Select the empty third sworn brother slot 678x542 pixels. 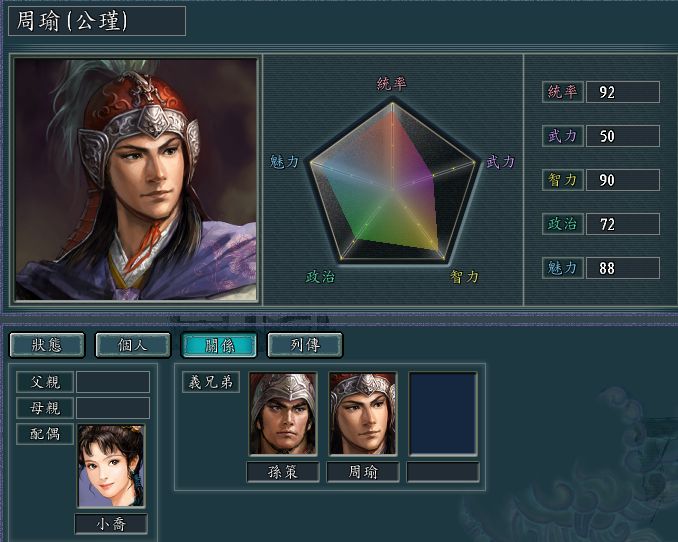point(443,414)
